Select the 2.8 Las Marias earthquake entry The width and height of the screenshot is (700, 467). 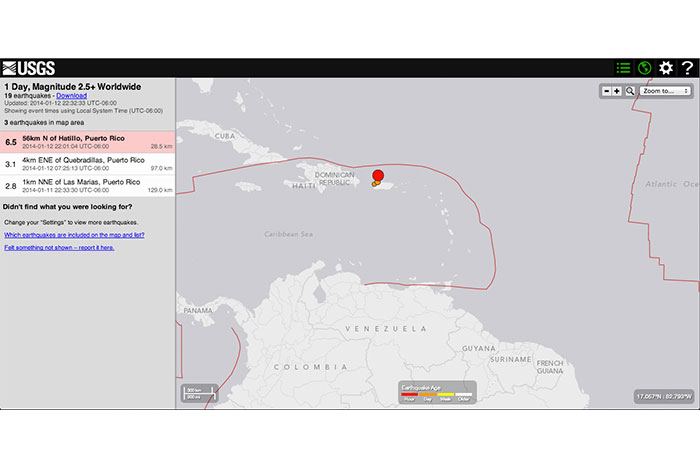coord(88,186)
